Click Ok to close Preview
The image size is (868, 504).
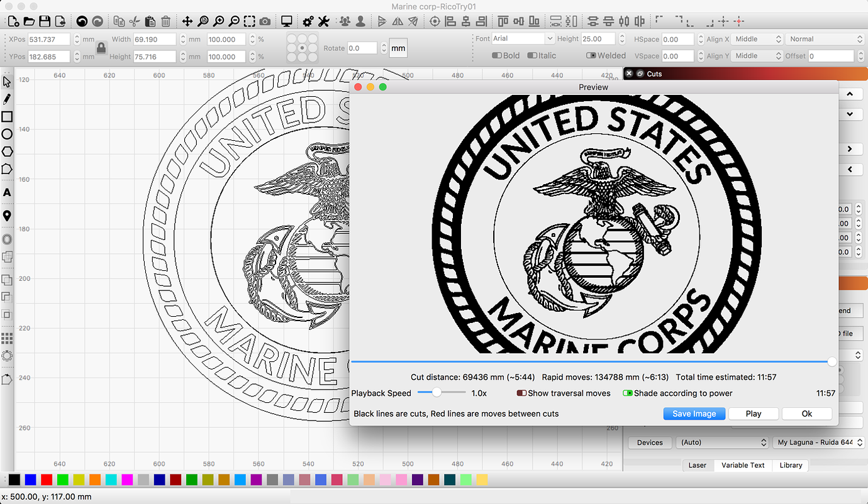[x=807, y=414]
